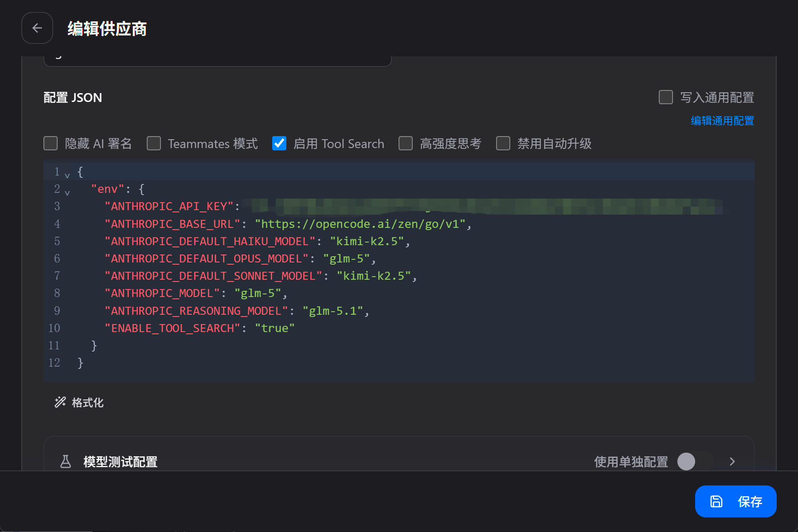This screenshot has width=798, height=532.
Task: Click the flask icon for model test
Action: click(66, 462)
